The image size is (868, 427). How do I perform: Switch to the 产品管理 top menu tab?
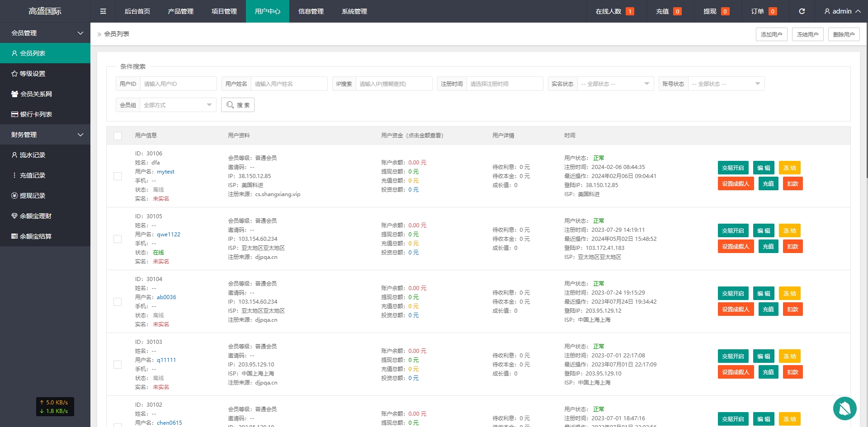[180, 11]
